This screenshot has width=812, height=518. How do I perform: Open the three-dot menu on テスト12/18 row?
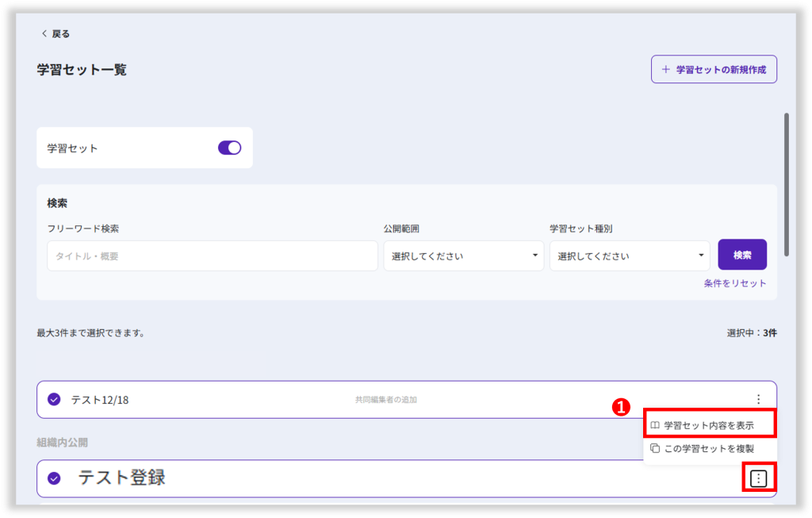pos(758,400)
